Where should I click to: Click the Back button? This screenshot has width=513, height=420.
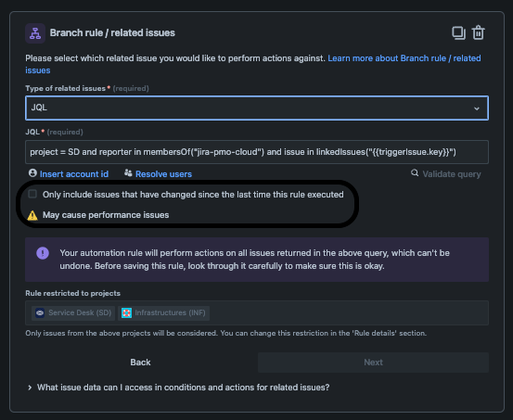click(140, 363)
